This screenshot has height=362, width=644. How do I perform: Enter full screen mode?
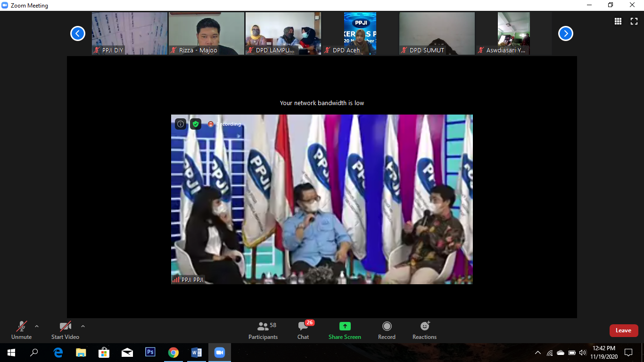tap(634, 21)
